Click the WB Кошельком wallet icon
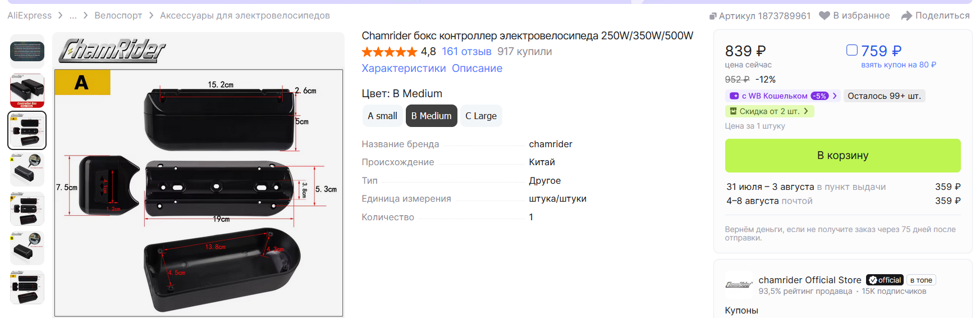The height and width of the screenshot is (318, 980). point(734,96)
